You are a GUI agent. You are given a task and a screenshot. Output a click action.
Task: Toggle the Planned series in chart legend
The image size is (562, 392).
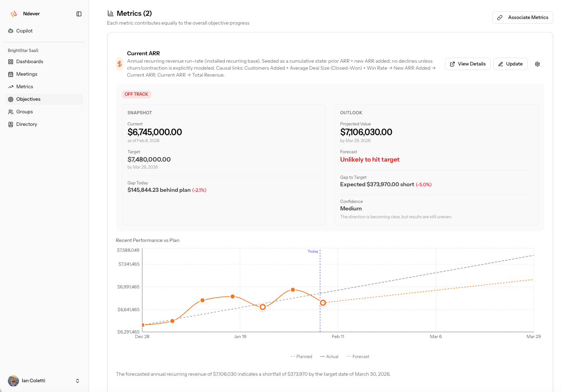point(301,357)
